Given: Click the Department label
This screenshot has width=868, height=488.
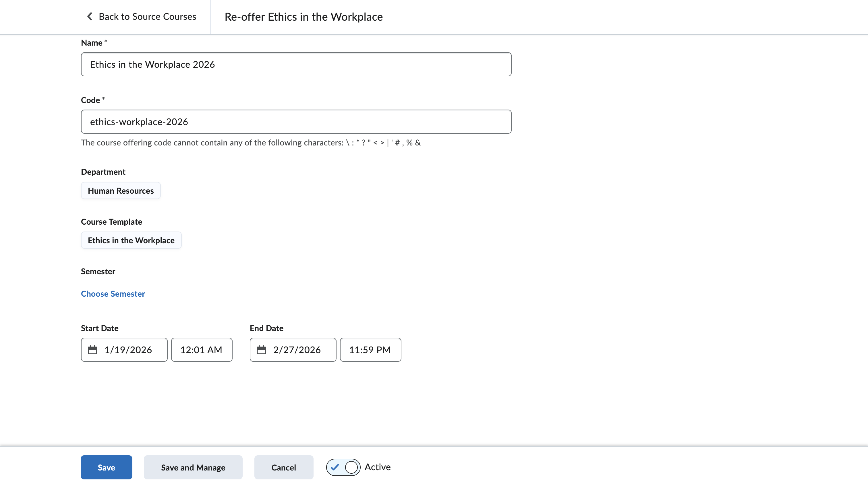Looking at the screenshot, I should point(103,172).
